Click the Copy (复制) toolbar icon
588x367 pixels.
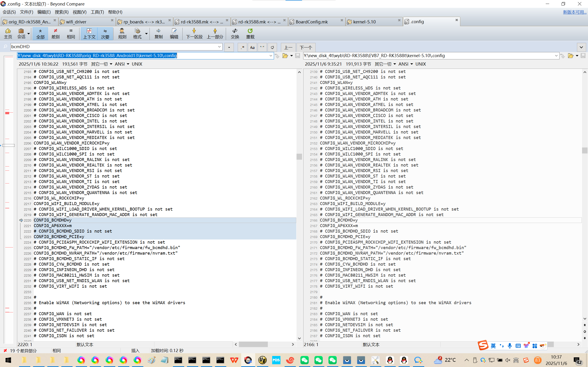pyautogui.click(x=158, y=33)
